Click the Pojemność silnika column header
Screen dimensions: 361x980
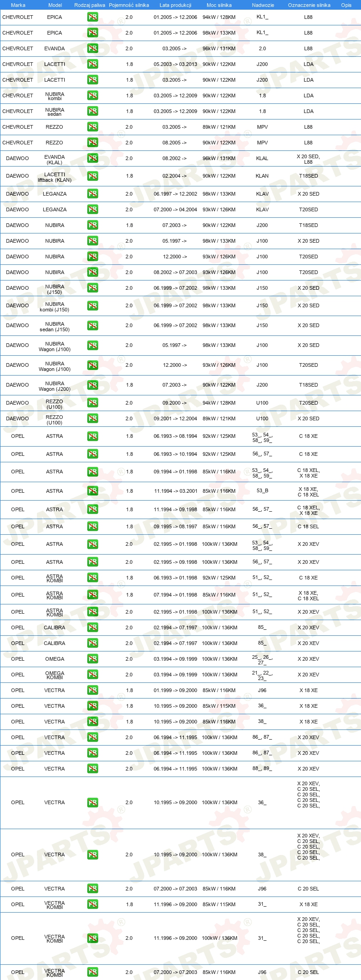(129, 5)
